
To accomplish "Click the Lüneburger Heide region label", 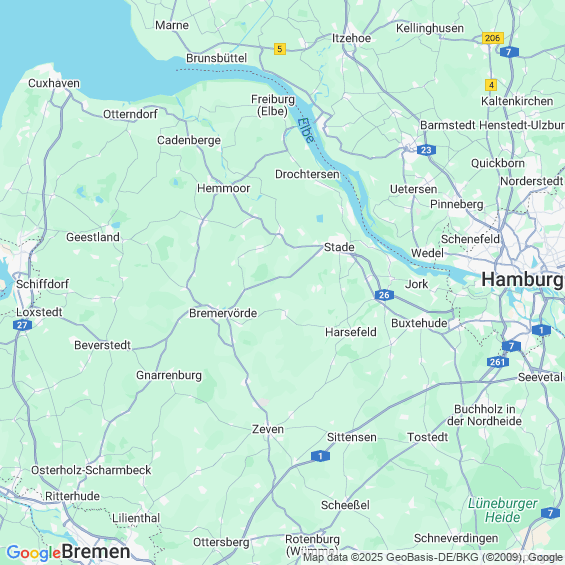I will point(503,510).
